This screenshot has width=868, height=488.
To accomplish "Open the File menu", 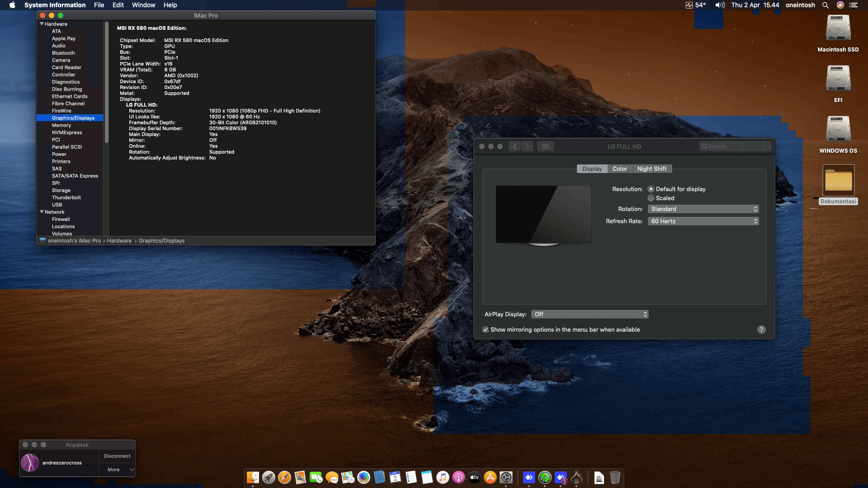I will [x=99, y=5].
